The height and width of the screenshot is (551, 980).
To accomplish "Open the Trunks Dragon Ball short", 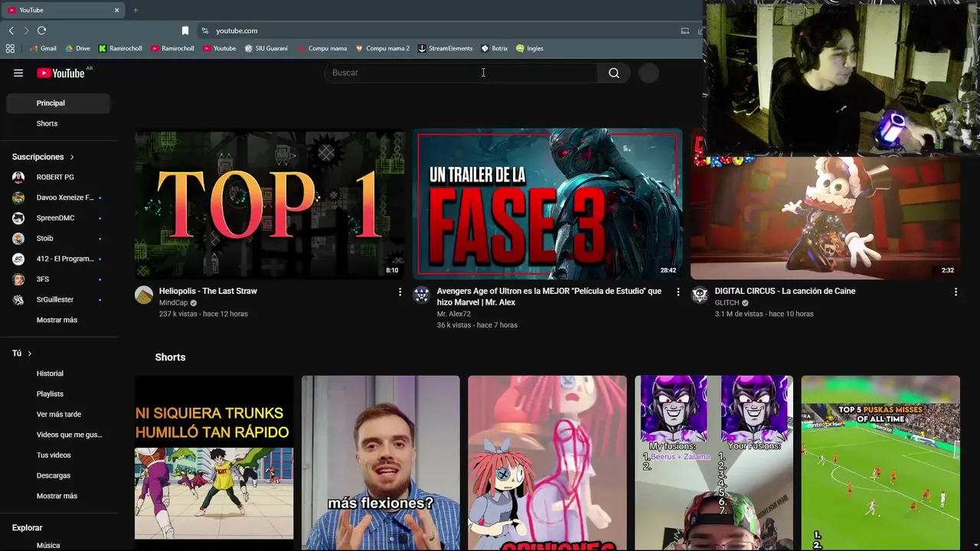I will click(x=214, y=463).
